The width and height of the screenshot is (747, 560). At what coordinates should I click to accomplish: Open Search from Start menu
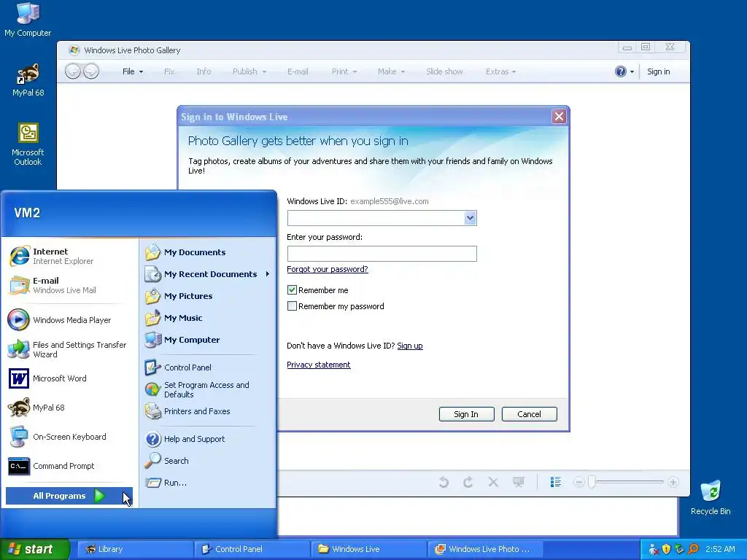[167, 461]
